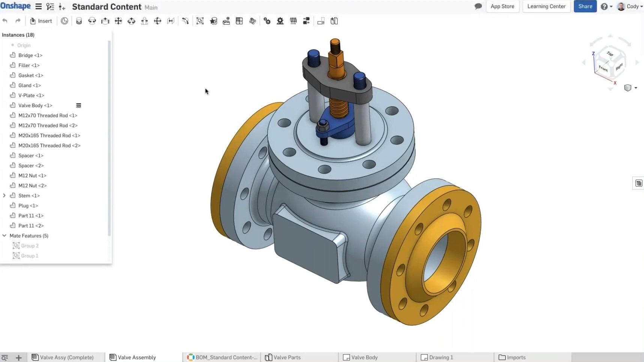Collapse the Mate Features section
The width and height of the screenshot is (644, 362).
tap(4, 235)
